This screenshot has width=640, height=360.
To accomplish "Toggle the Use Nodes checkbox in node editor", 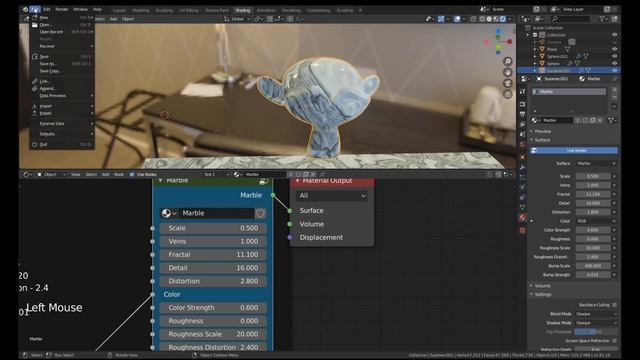I will (x=131, y=174).
